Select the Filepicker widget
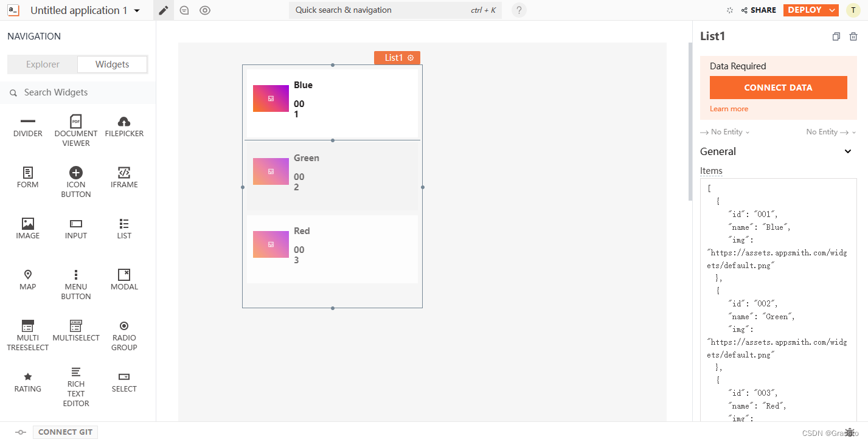 coord(124,126)
